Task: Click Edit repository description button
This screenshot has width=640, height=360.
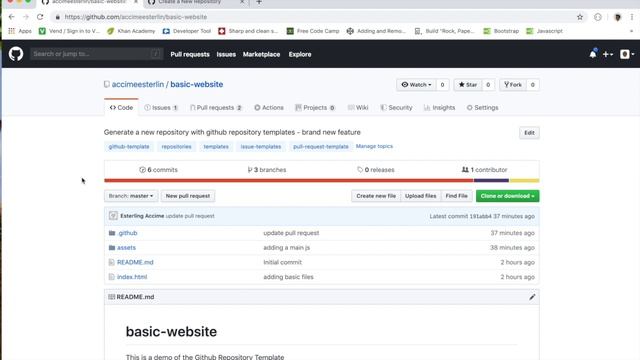Action: (529, 133)
